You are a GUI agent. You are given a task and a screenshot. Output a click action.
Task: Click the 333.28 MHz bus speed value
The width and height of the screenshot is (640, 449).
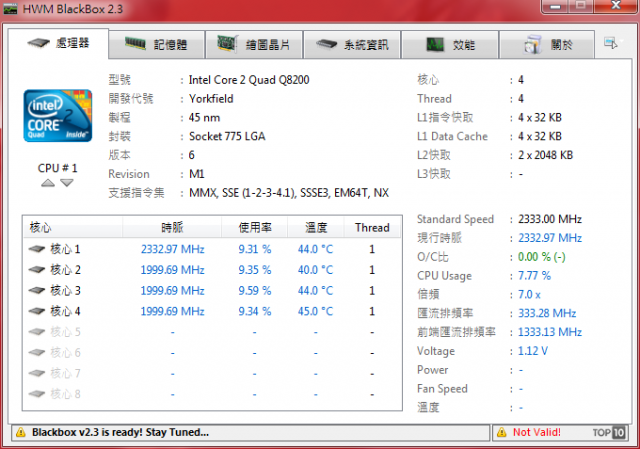pyautogui.click(x=547, y=313)
